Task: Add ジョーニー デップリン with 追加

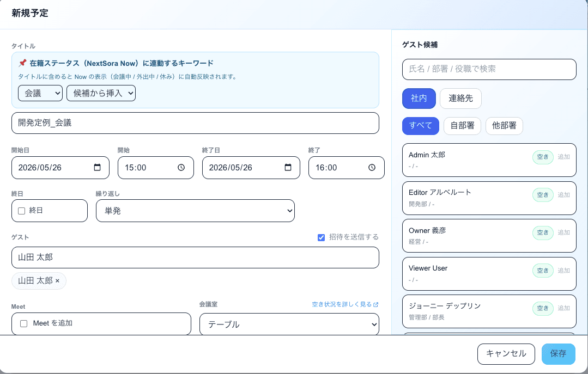Action: (x=563, y=308)
